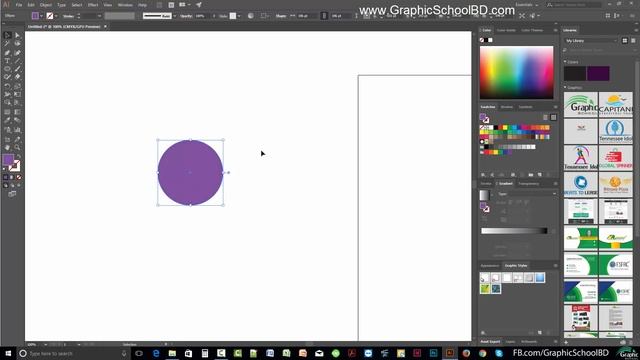640x360 pixels.
Task: Select the Hand tool
Action: pyautogui.click(x=7, y=148)
